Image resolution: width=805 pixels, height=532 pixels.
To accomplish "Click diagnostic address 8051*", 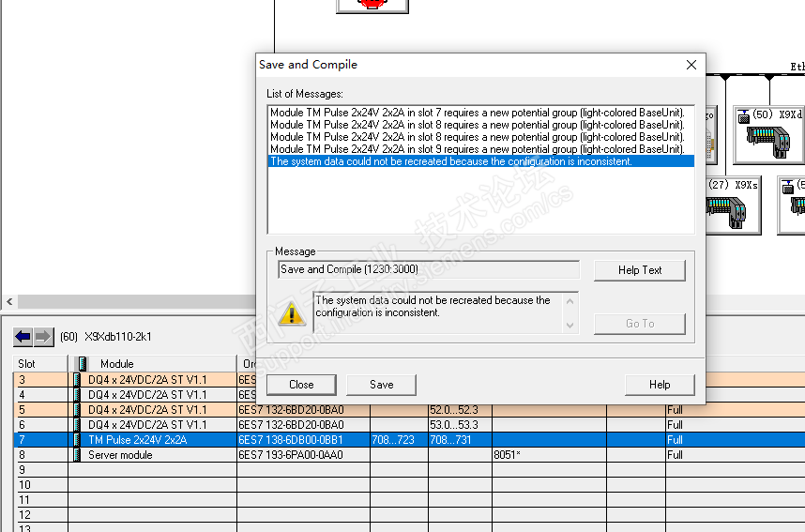I will (x=508, y=454).
